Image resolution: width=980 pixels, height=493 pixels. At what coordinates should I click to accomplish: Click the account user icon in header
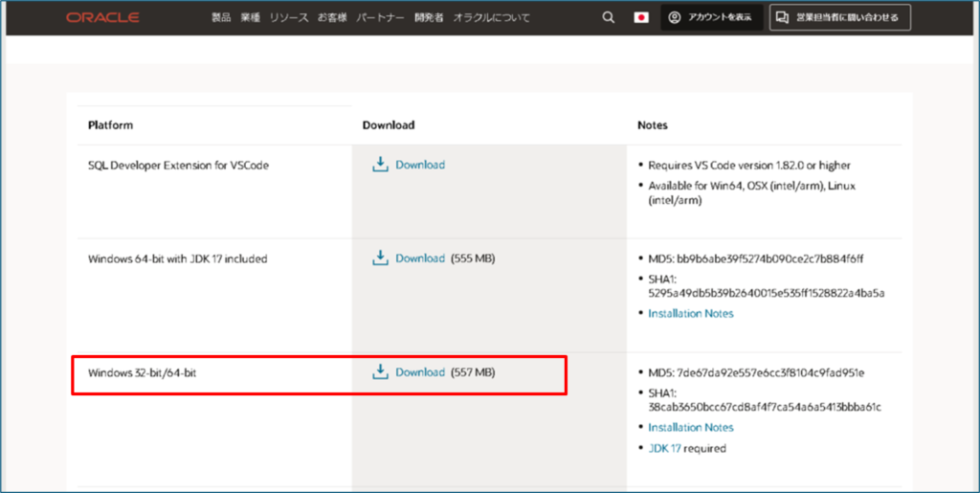coord(675,17)
